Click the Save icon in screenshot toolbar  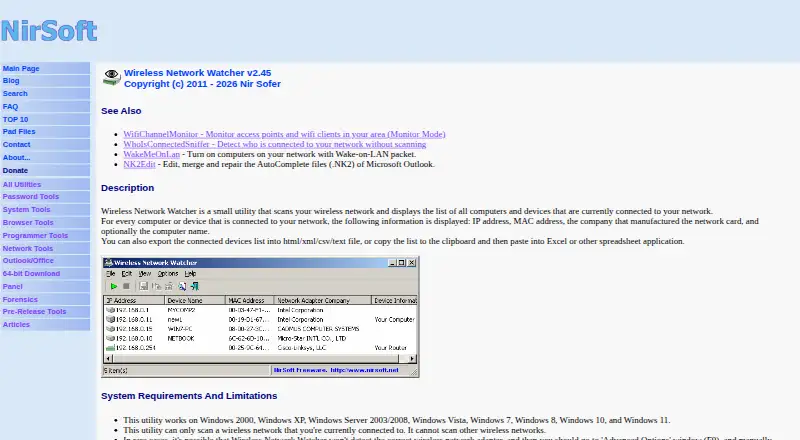click(144, 286)
